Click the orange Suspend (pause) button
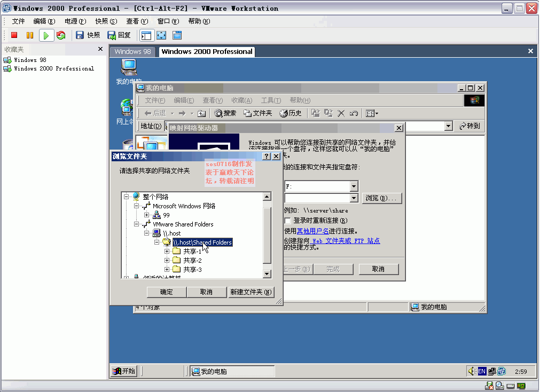This screenshot has height=392, width=540. coord(29,35)
